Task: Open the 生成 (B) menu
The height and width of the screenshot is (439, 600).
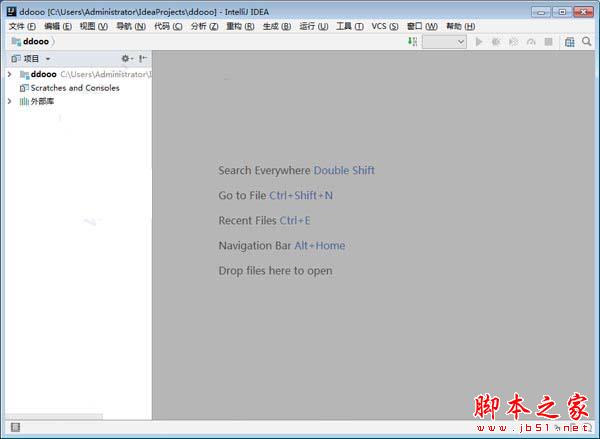Action: tap(277, 26)
